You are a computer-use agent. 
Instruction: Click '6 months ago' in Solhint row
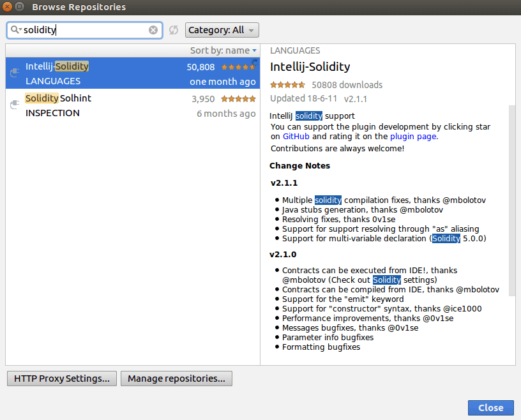(x=226, y=114)
